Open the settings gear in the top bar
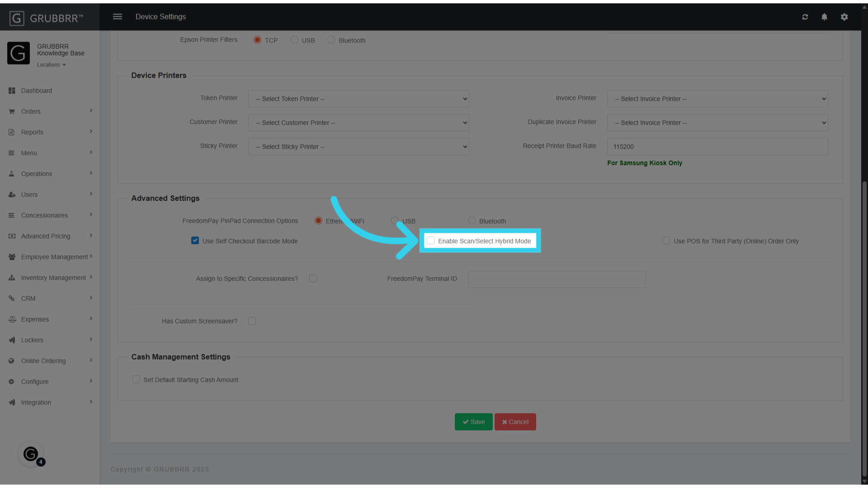868x488 pixels. [x=844, y=17]
